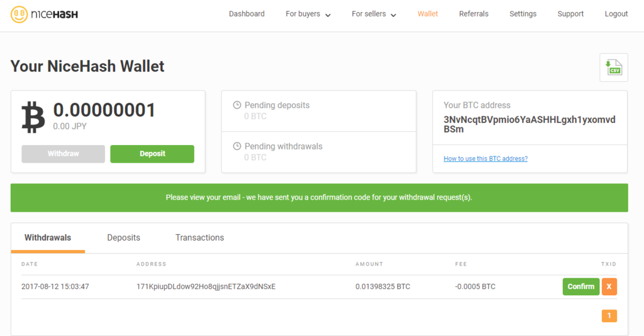
Task: Click the Pending deposits clock icon
Action: pyautogui.click(x=237, y=105)
